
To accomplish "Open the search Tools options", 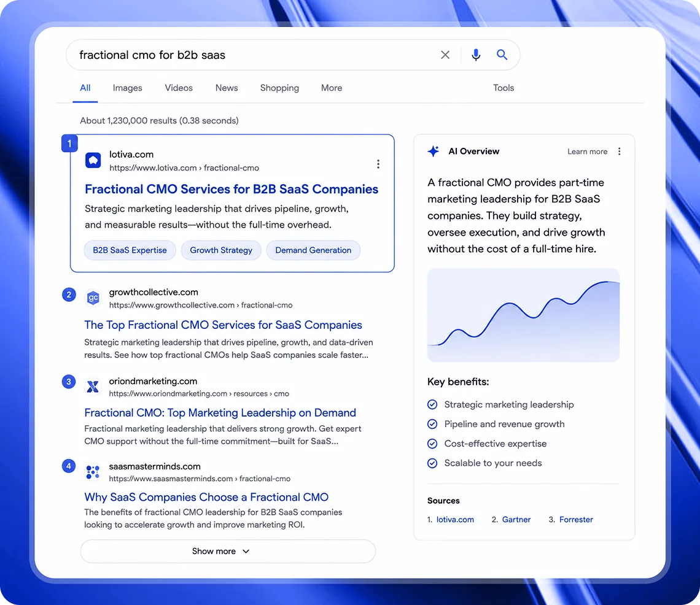I will click(x=504, y=88).
